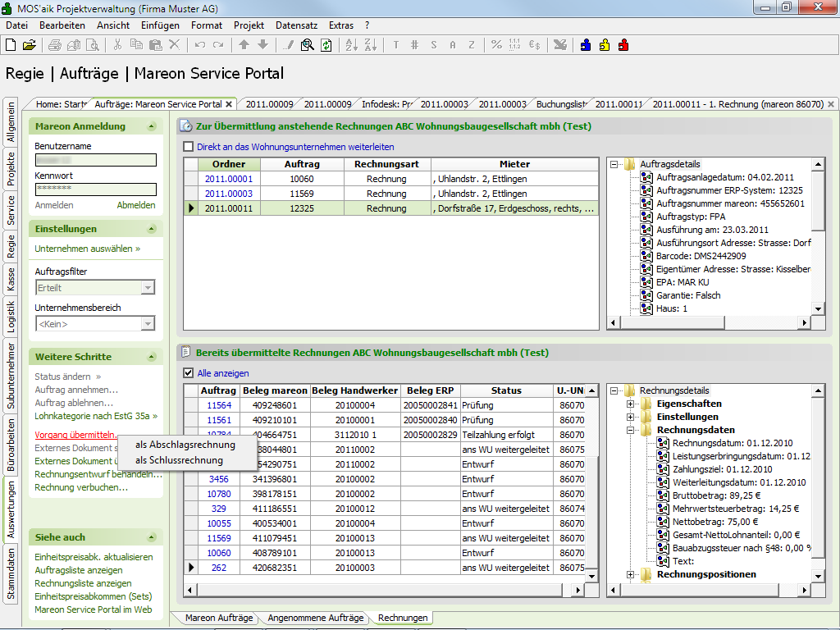Click the blue puzzle piece icon
The height and width of the screenshot is (630, 840).
pyautogui.click(x=586, y=45)
